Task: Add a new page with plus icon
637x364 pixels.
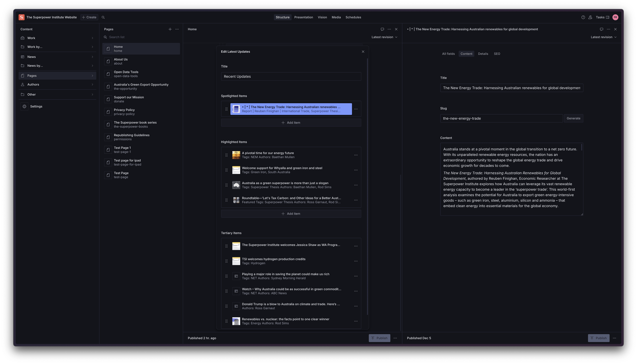Action: coord(170,29)
